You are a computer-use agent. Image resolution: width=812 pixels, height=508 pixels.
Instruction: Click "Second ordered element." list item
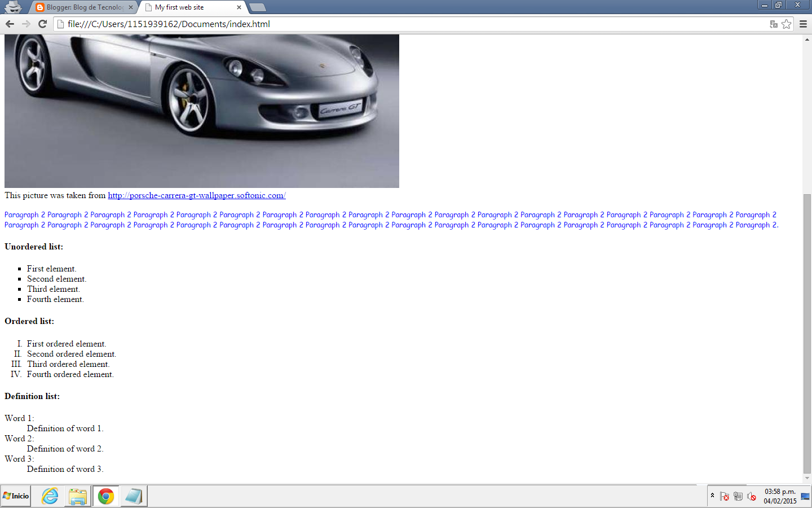click(72, 354)
